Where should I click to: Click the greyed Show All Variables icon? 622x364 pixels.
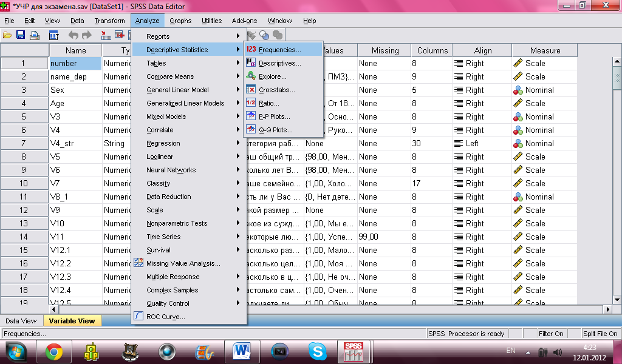277,35
